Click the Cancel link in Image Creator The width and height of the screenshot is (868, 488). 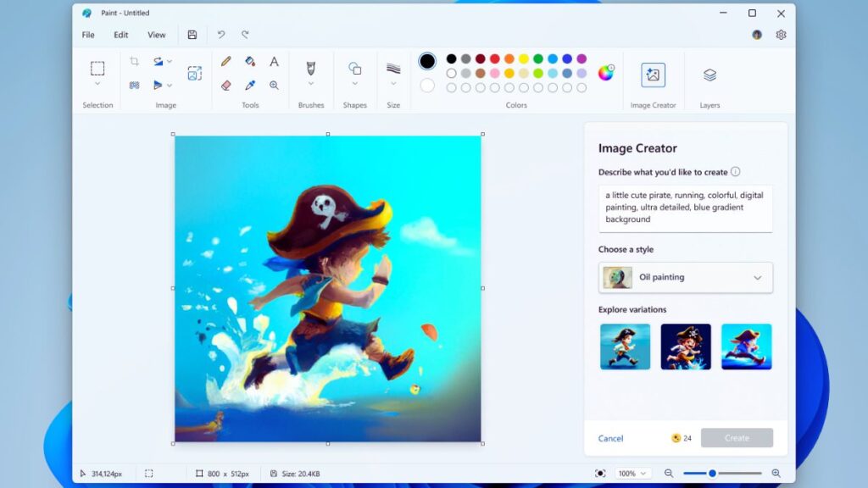pyautogui.click(x=609, y=438)
